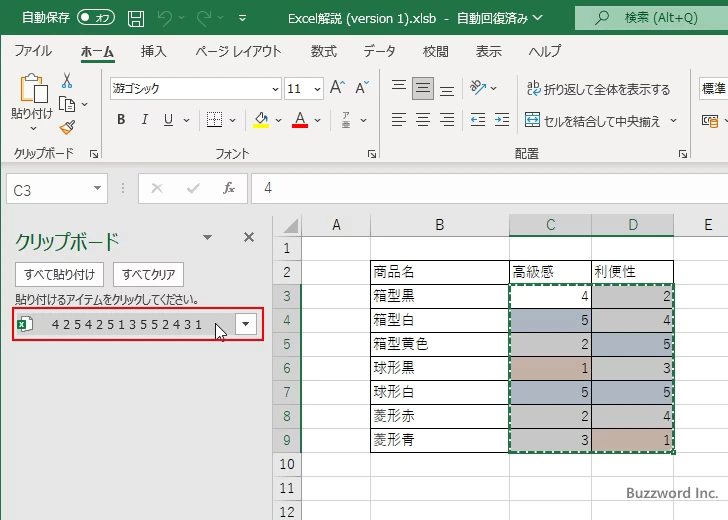Select column B header
The height and width of the screenshot is (520, 728).
[x=439, y=225]
